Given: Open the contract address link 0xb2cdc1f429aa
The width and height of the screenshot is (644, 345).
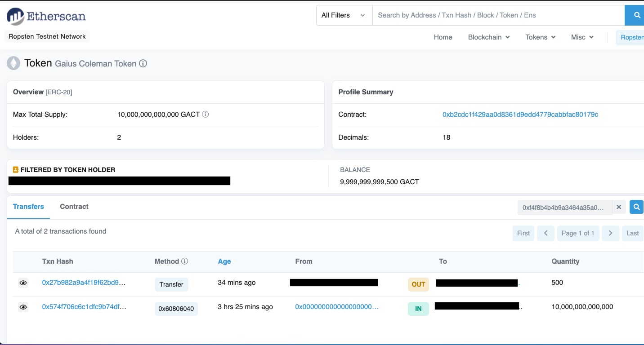Looking at the screenshot, I should (x=520, y=115).
